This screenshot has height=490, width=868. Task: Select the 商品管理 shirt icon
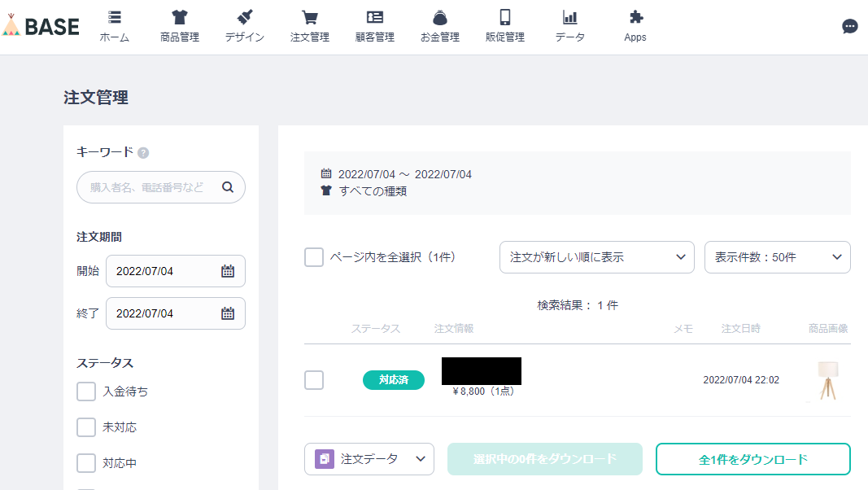click(179, 18)
